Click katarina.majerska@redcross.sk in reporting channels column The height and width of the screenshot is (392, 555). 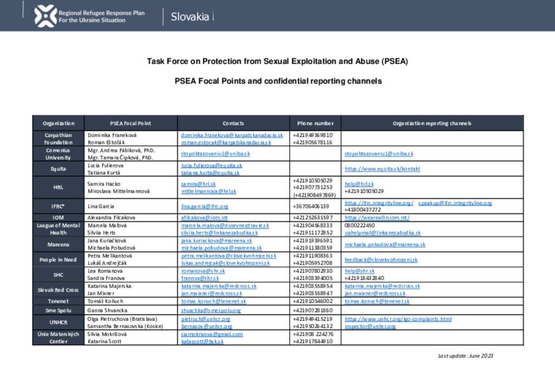tap(382, 286)
